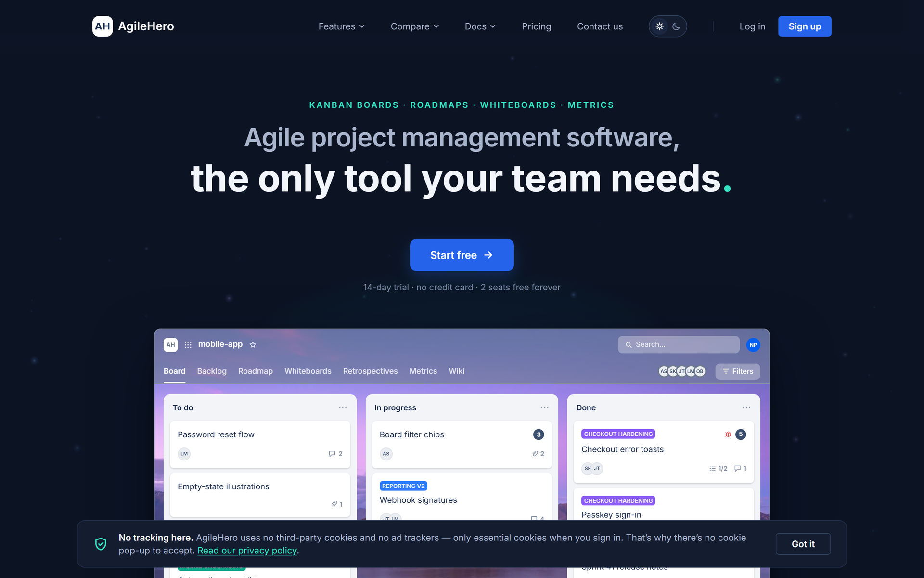Click the Search field in board preview

pos(679,345)
